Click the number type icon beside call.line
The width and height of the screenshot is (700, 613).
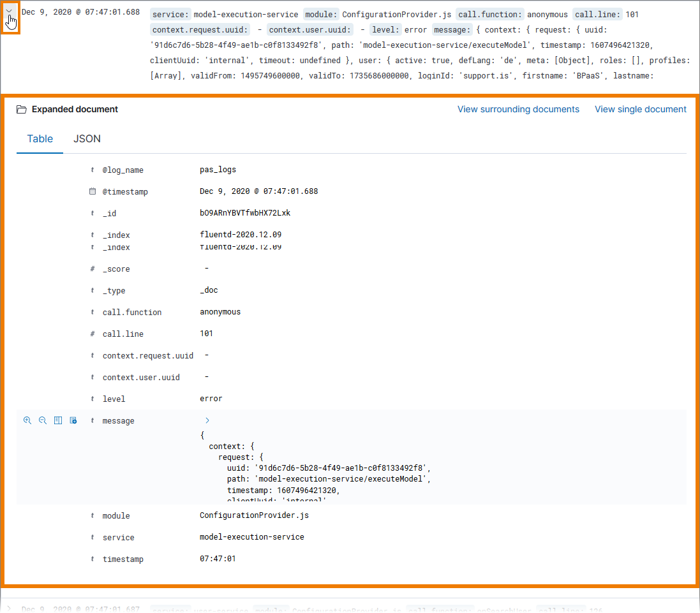[92, 334]
